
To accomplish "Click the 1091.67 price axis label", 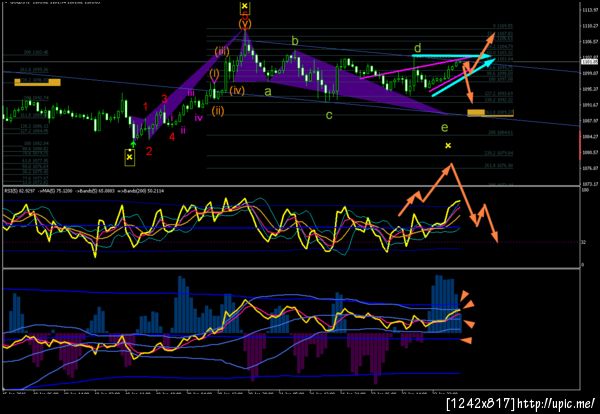I will pos(588,104).
